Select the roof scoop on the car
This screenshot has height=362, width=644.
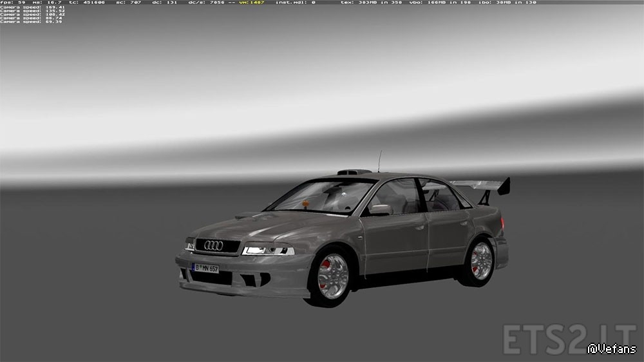(x=354, y=172)
